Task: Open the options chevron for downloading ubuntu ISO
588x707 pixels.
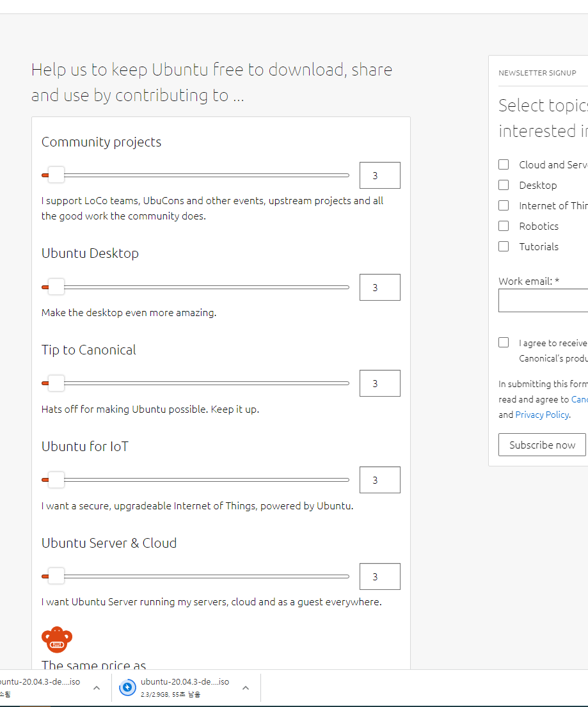Action: coord(246,688)
